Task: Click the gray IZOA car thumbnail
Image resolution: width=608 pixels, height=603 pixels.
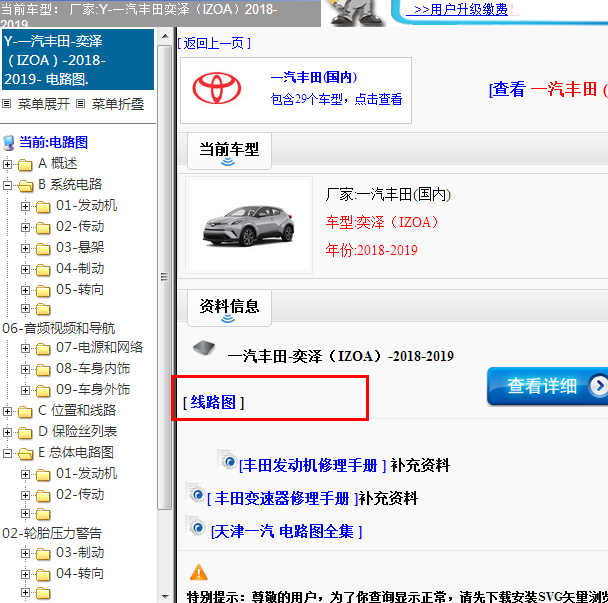Action: pyautogui.click(x=249, y=226)
